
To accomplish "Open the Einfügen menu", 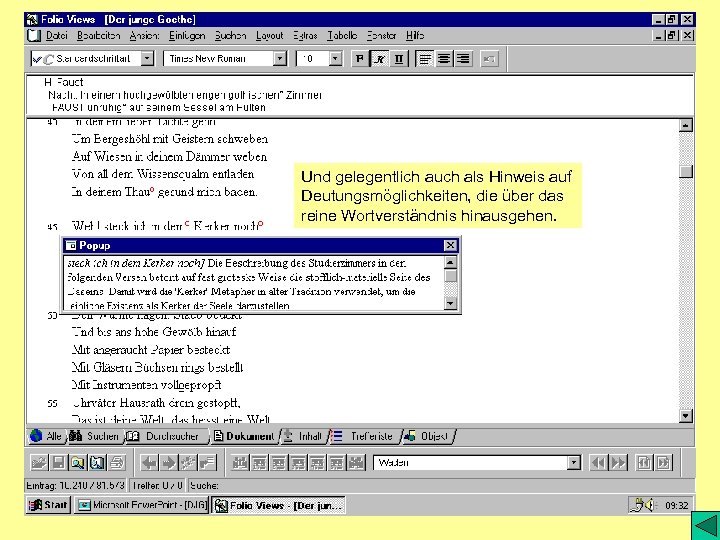I will [187, 35].
